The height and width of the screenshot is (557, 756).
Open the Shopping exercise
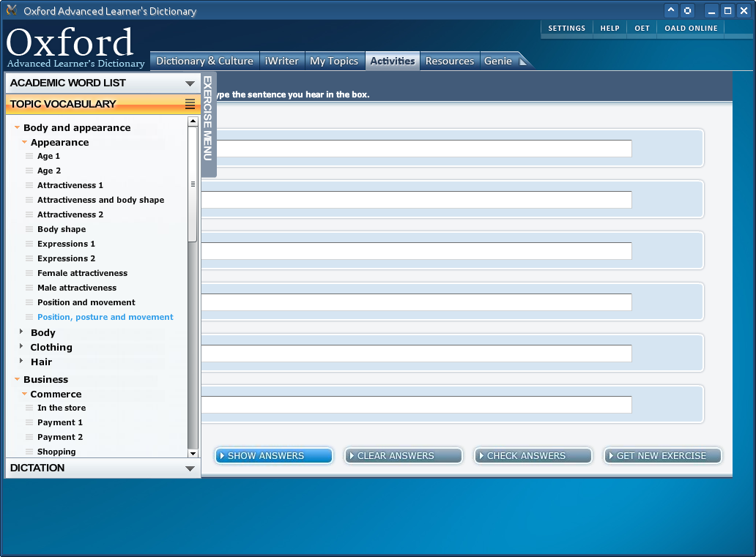[x=56, y=452]
